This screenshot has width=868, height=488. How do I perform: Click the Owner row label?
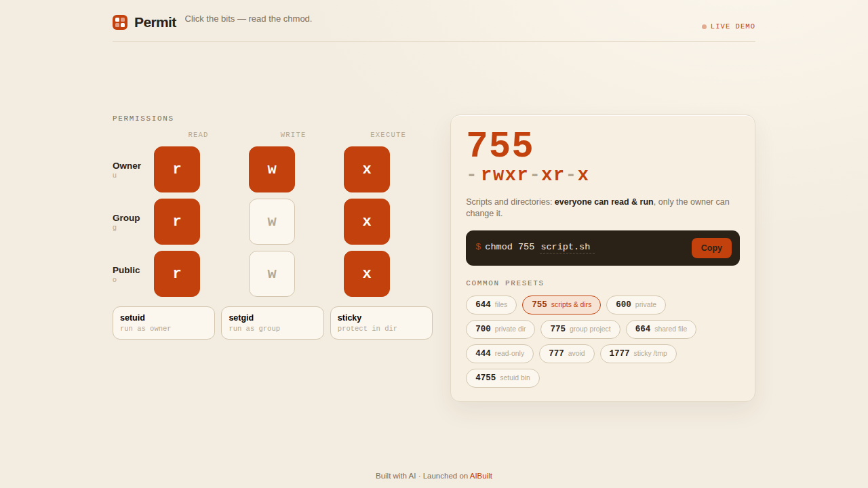(x=127, y=165)
